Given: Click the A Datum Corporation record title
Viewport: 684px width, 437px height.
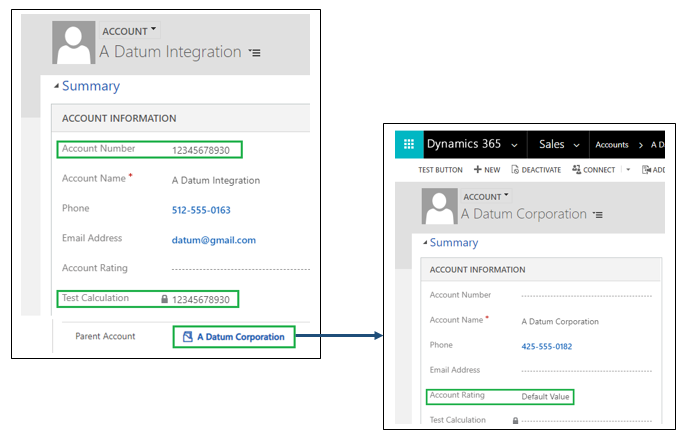Looking at the screenshot, I should (x=524, y=214).
